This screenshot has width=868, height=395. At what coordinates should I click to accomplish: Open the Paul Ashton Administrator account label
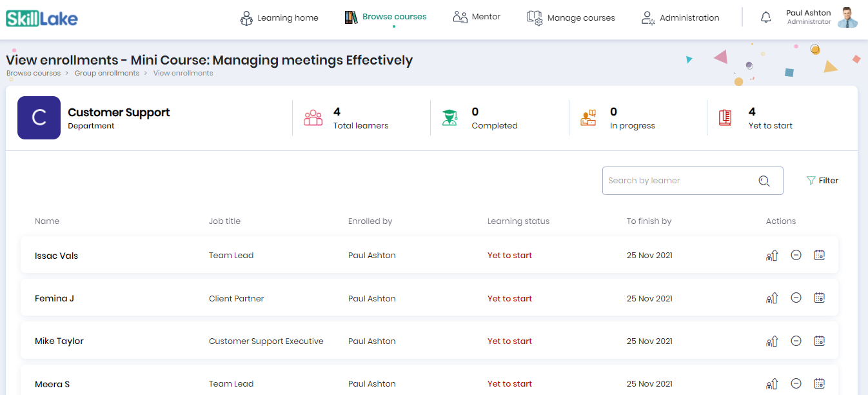809,17
